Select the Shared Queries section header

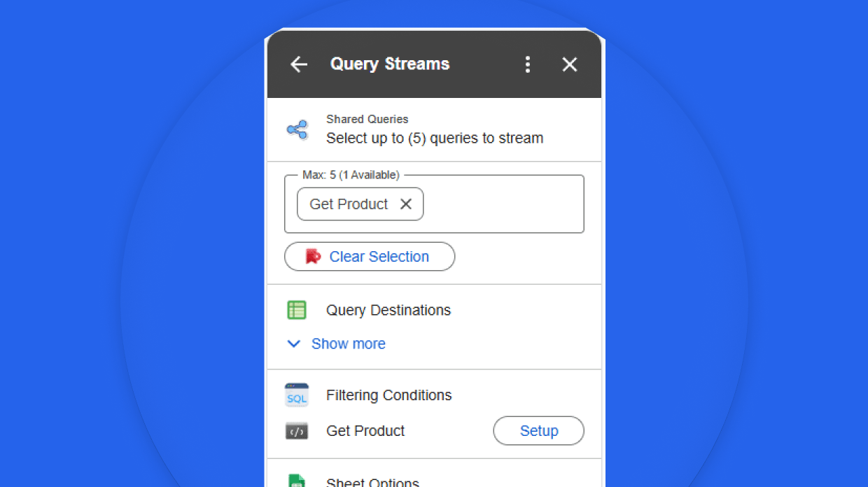point(367,119)
